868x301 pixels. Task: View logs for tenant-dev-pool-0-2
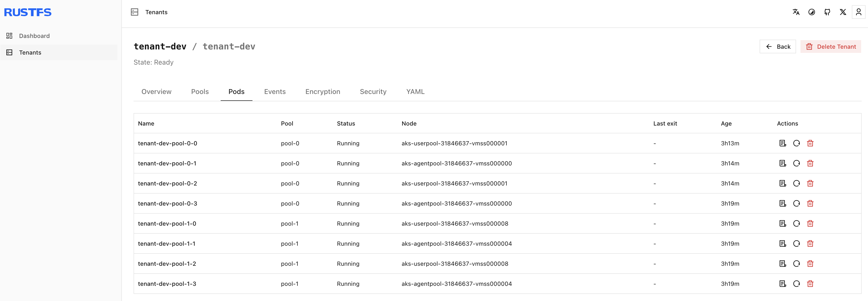tap(783, 183)
